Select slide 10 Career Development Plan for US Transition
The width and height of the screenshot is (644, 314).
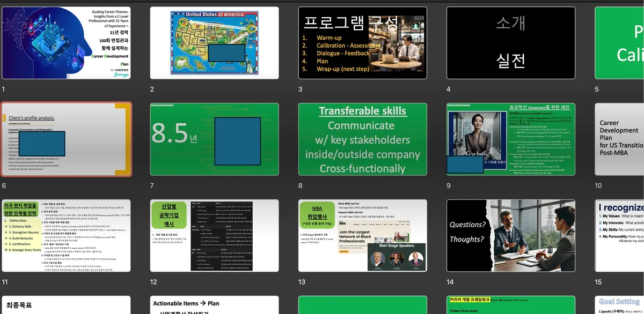click(619, 139)
